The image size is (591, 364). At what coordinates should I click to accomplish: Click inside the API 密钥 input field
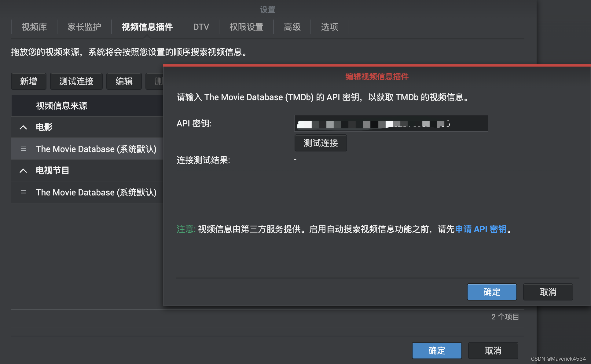[391, 123]
